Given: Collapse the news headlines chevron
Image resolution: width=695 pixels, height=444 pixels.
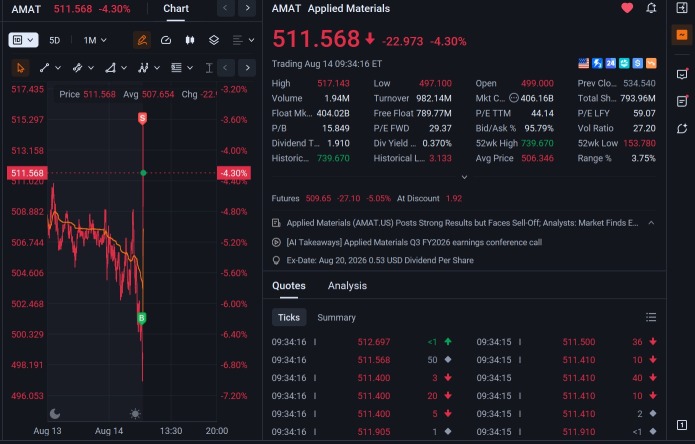Looking at the screenshot, I should 651,223.
